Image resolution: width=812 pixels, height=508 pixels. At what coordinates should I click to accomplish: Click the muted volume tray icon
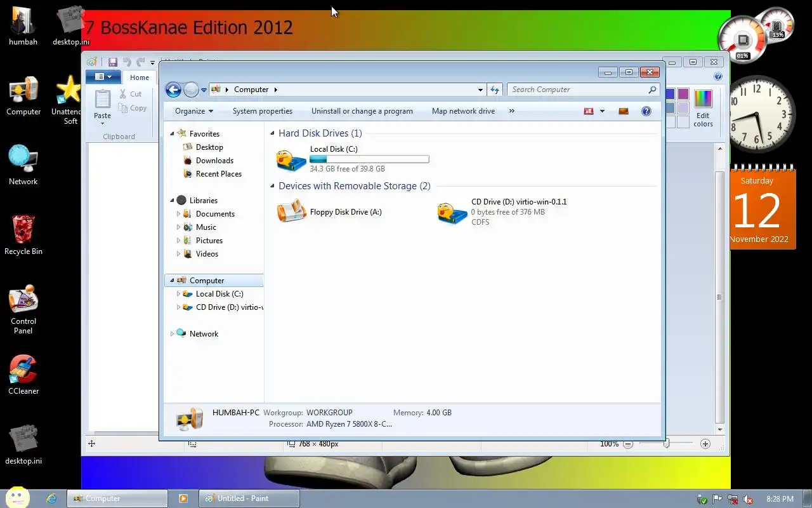tap(748, 499)
